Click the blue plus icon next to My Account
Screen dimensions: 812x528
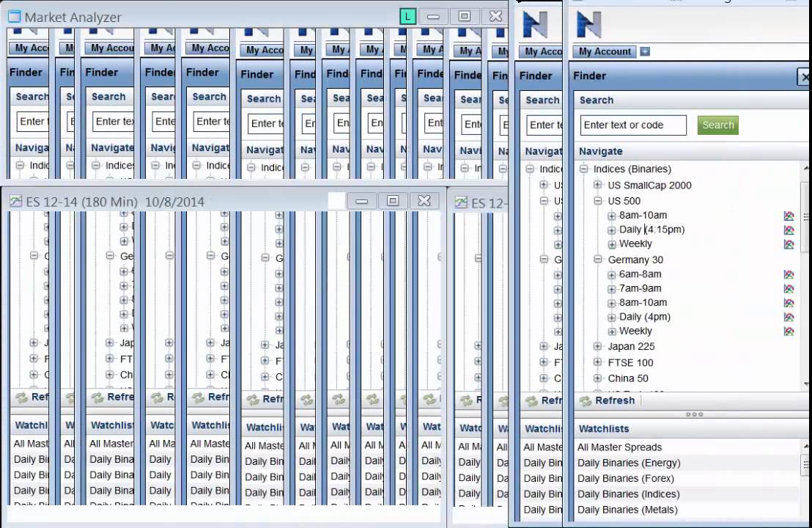point(645,51)
